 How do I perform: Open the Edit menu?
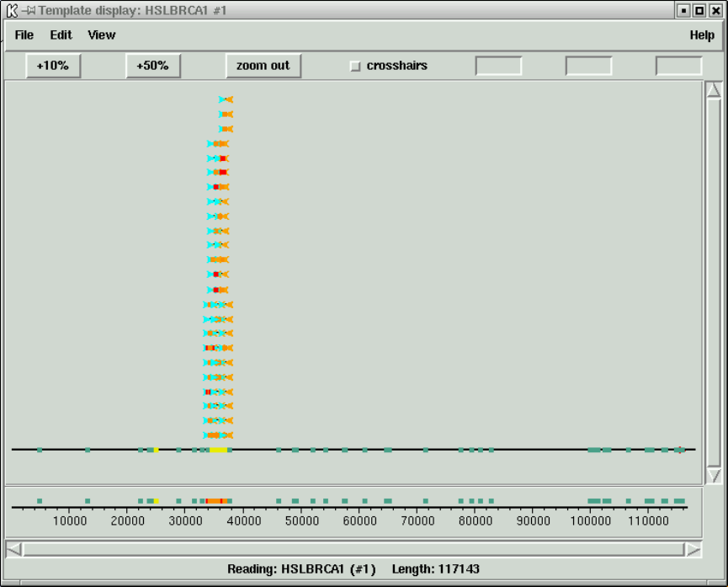pos(61,35)
